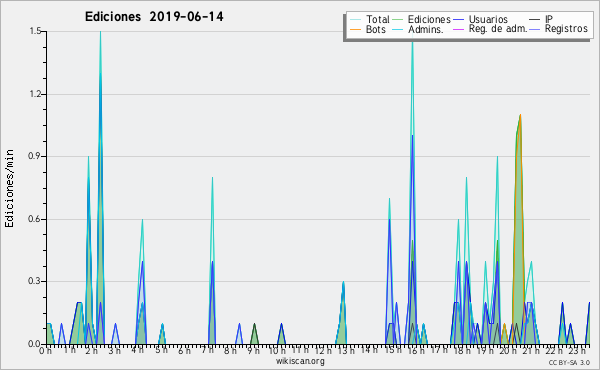Click the 2 h tick label

pyautogui.click(x=91, y=350)
